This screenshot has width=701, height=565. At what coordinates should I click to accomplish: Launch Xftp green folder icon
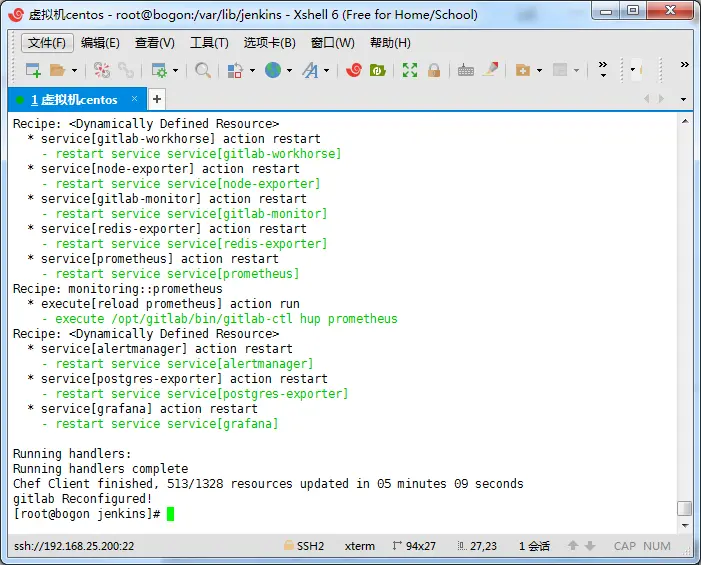[378, 70]
